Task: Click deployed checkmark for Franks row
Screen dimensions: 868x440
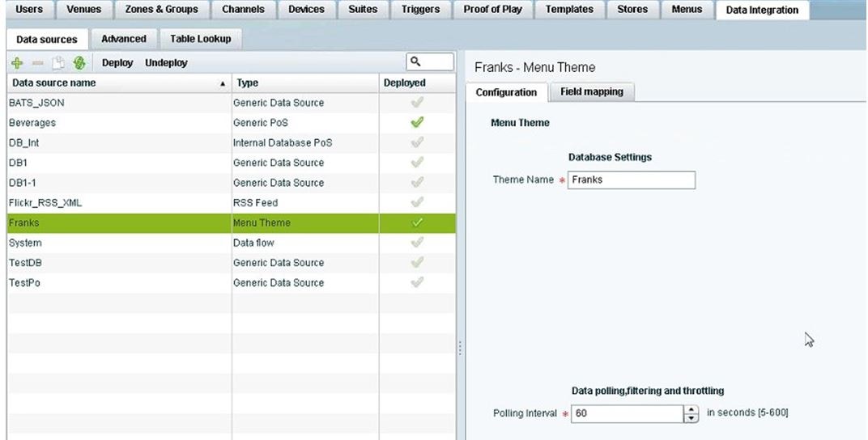Action: pos(417,222)
